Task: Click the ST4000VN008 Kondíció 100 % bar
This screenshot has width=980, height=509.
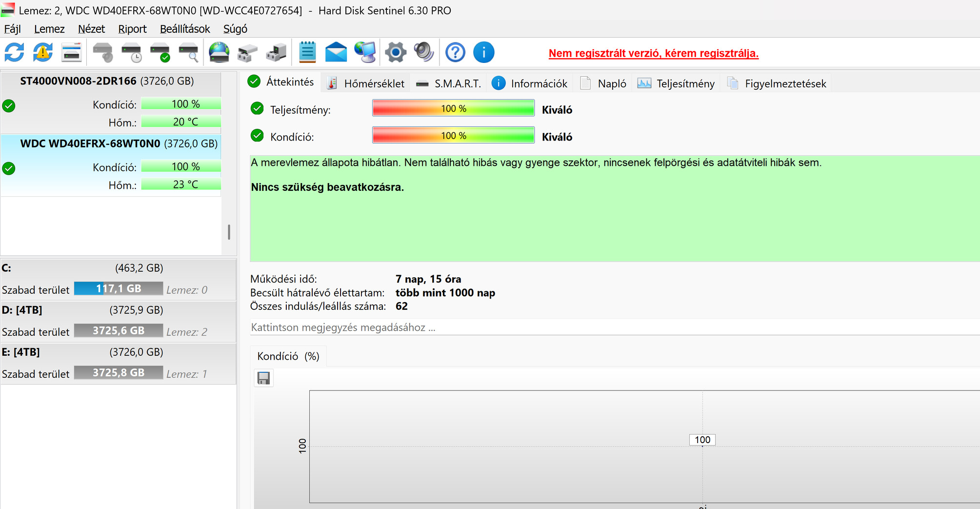Action: (x=181, y=104)
